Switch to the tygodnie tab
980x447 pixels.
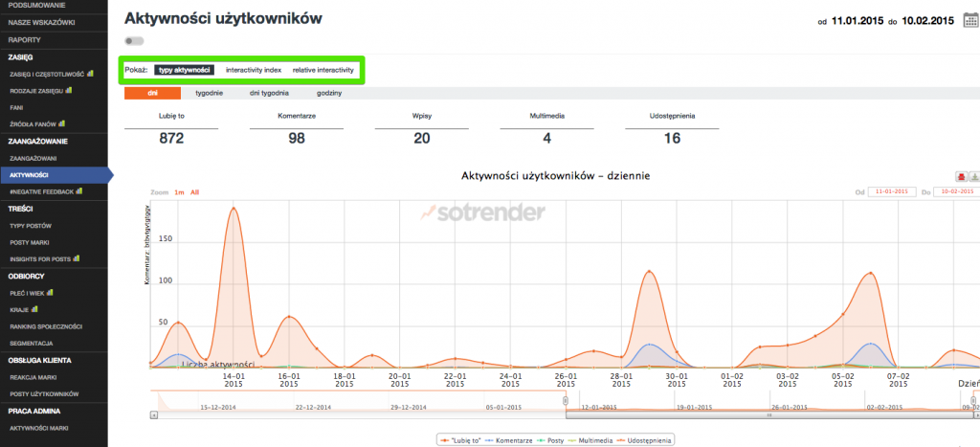[x=209, y=93]
